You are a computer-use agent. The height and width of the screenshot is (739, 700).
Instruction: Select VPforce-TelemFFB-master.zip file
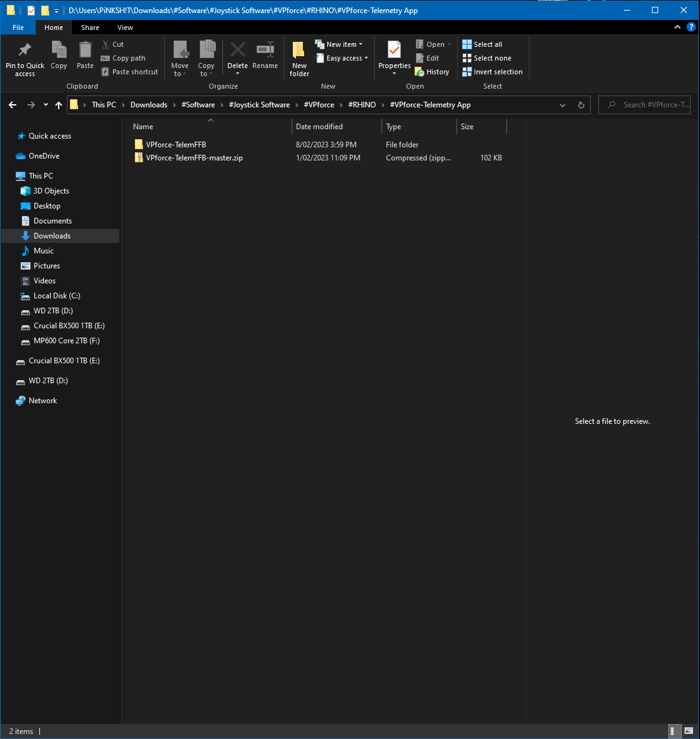point(194,158)
